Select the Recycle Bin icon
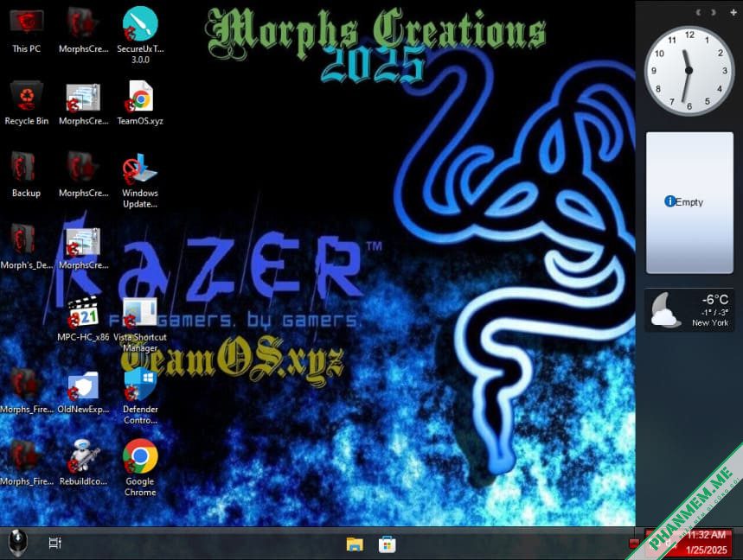Viewport: 743px width, 560px height. (27, 102)
